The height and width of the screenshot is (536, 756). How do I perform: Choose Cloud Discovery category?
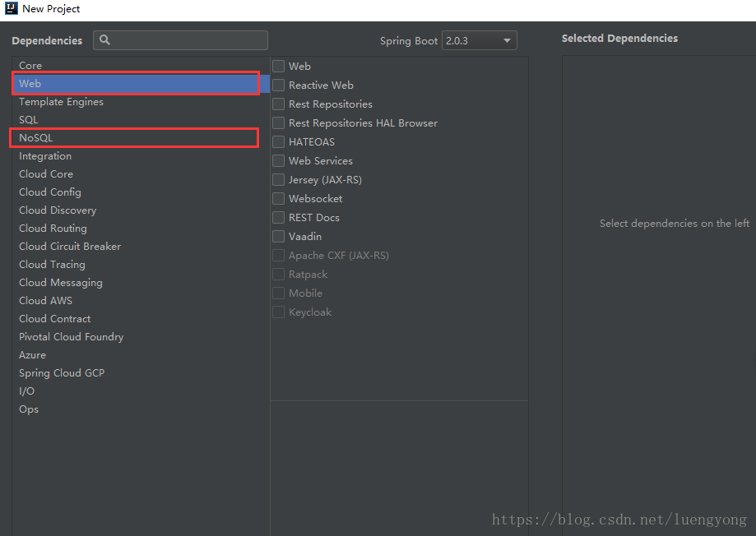(x=141, y=210)
